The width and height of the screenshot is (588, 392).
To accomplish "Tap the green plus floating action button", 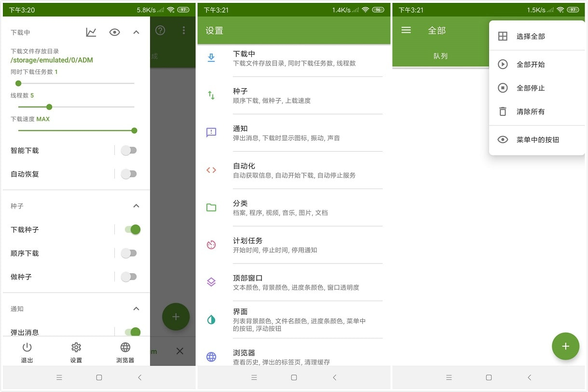I will tap(565, 346).
